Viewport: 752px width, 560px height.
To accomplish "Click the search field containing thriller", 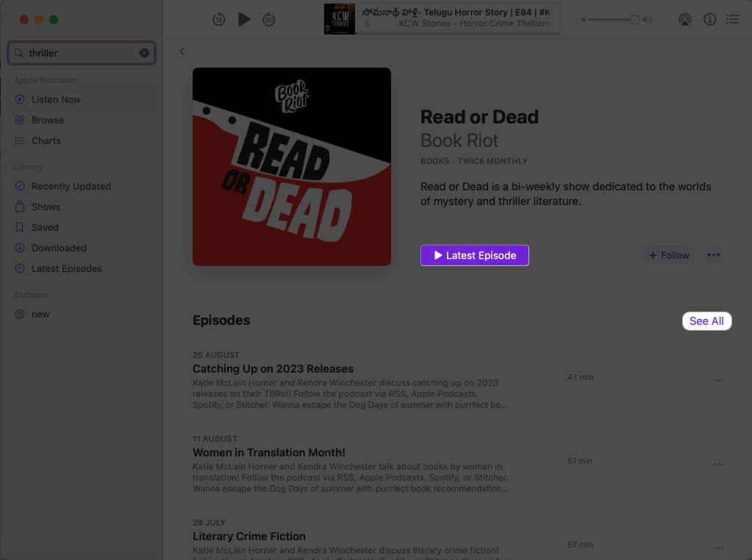I will [82, 53].
